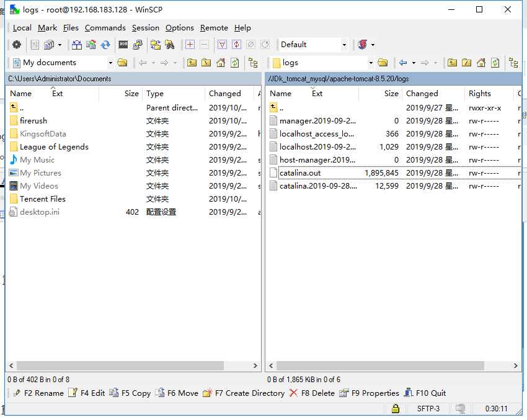
Task: Click the padlock encryption status icon
Action: (x=396, y=409)
